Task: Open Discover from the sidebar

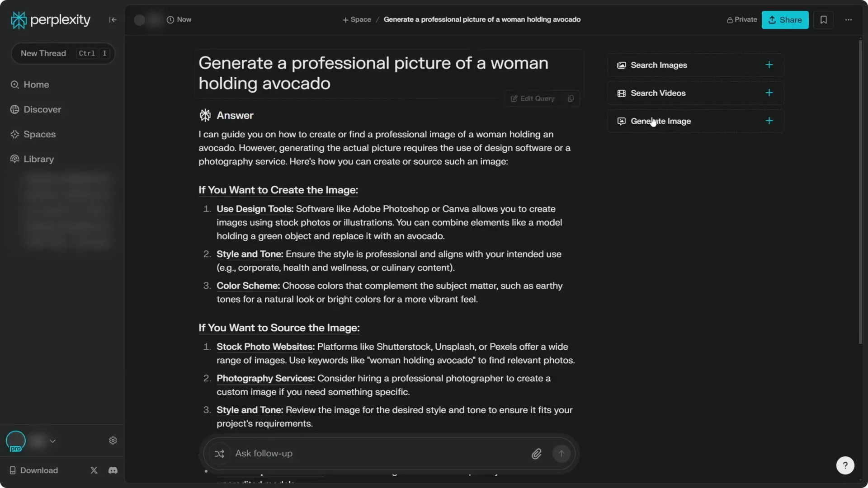Action: [x=15, y=109]
